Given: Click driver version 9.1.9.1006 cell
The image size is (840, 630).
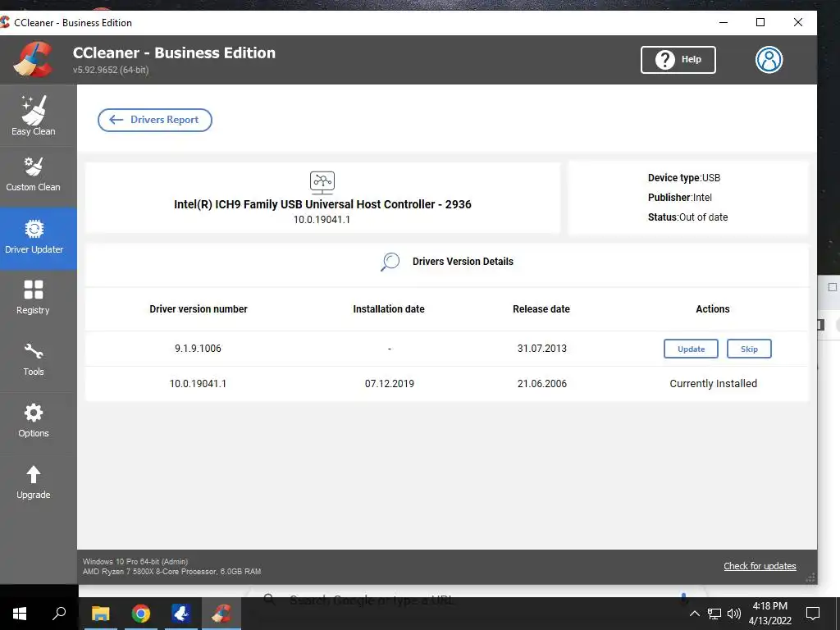Looking at the screenshot, I should 198,348.
